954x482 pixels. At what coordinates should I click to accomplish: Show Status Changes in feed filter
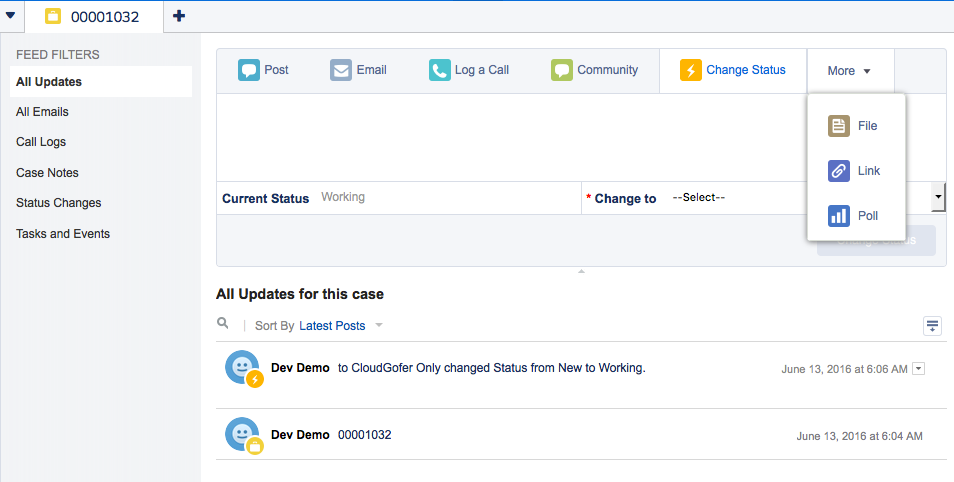coord(58,203)
